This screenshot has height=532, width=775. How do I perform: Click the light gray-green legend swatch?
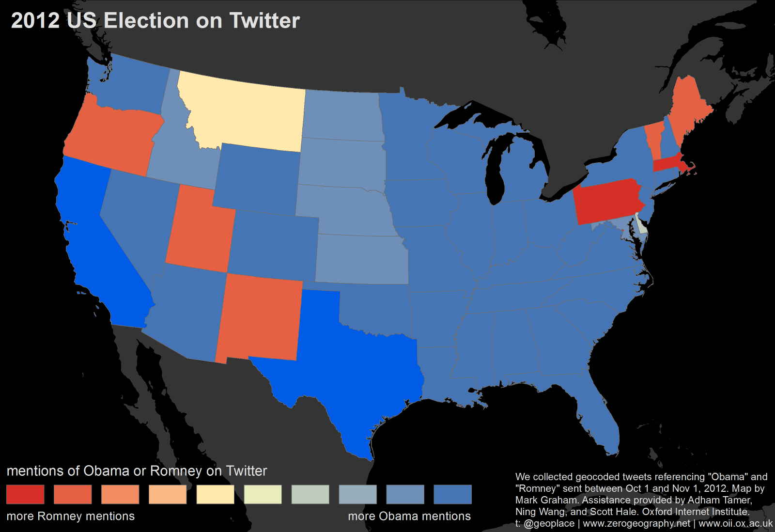(310, 494)
